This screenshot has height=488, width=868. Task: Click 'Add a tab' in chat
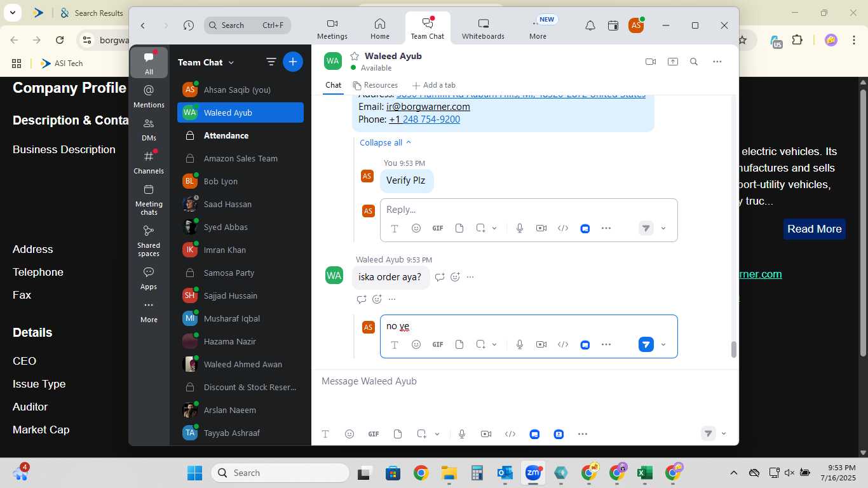point(433,85)
